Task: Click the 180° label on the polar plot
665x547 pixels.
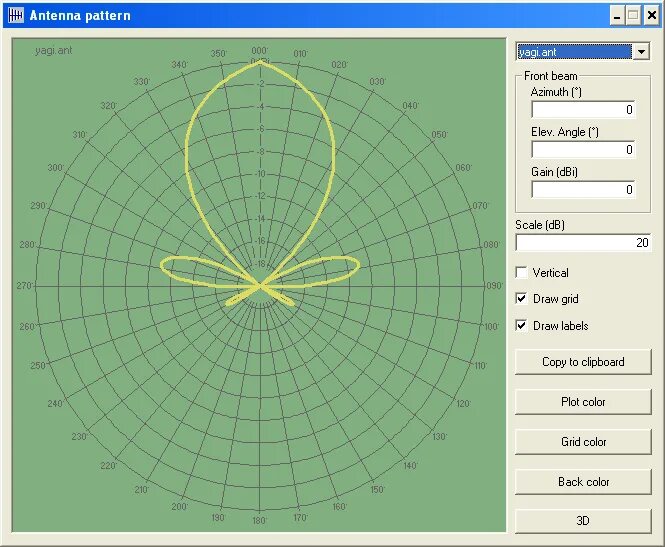Action: [x=259, y=520]
